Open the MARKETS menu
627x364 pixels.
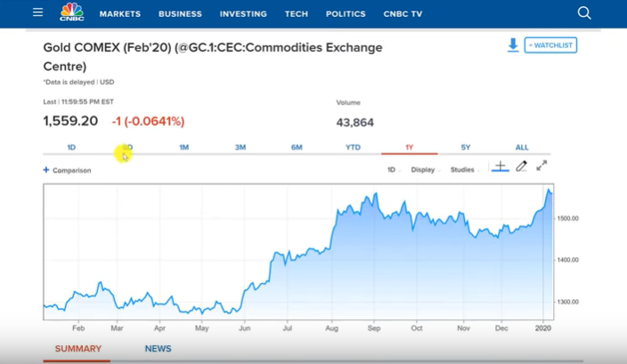click(120, 14)
